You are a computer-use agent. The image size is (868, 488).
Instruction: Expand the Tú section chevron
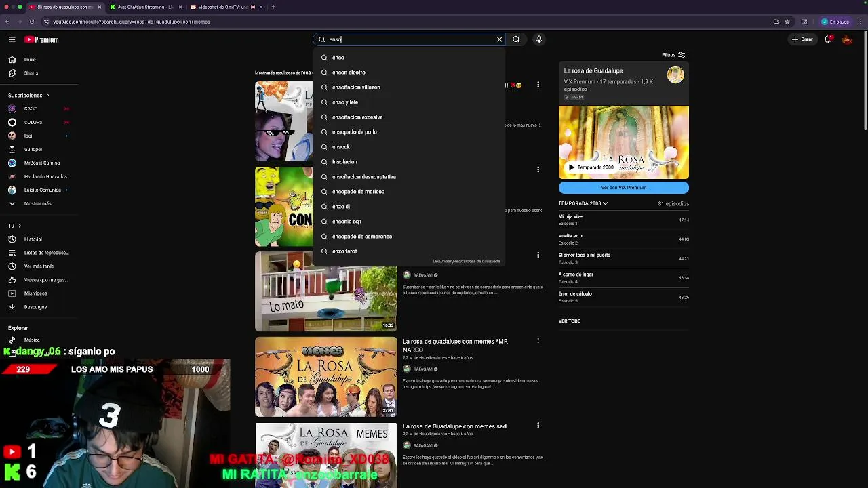[x=19, y=226]
